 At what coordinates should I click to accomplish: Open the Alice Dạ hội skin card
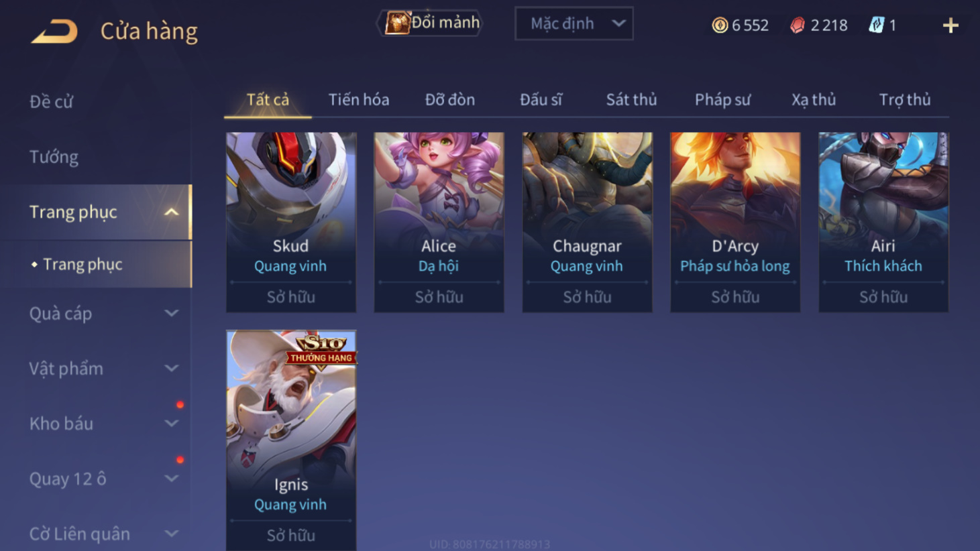(x=439, y=222)
